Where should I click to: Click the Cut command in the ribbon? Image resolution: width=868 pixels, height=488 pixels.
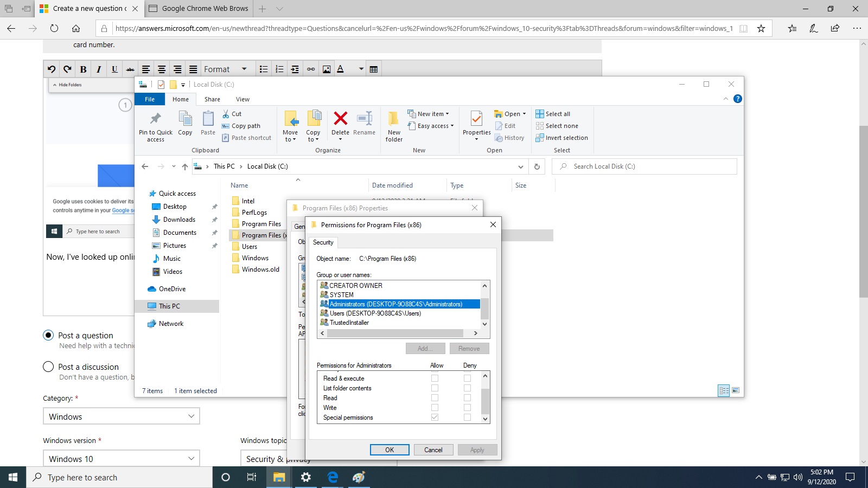(x=232, y=114)
